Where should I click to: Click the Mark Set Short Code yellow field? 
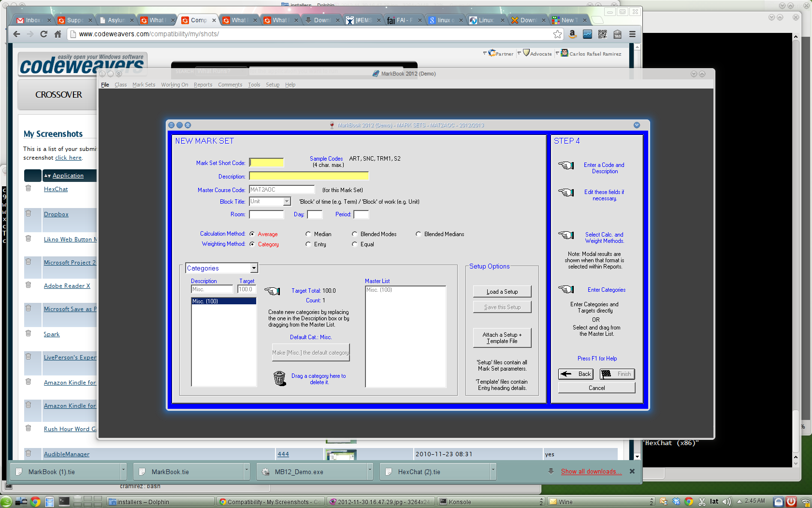point(266,163)
